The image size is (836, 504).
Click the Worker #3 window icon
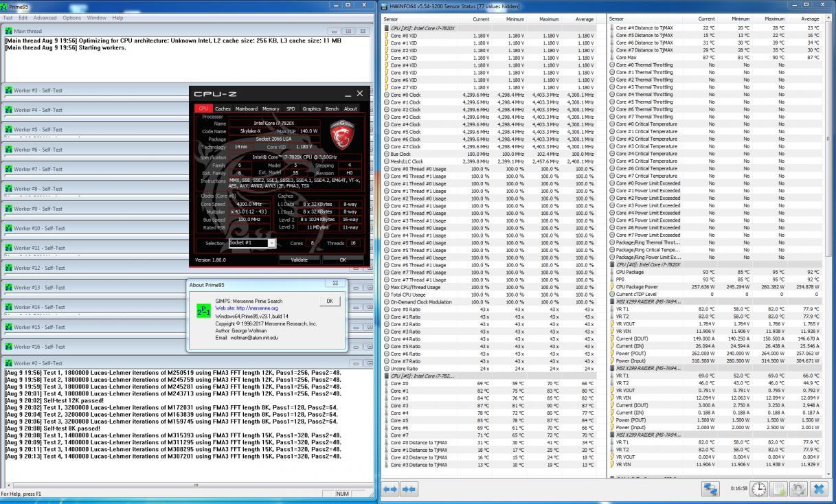pyautogui.click(x=8, y=90)
